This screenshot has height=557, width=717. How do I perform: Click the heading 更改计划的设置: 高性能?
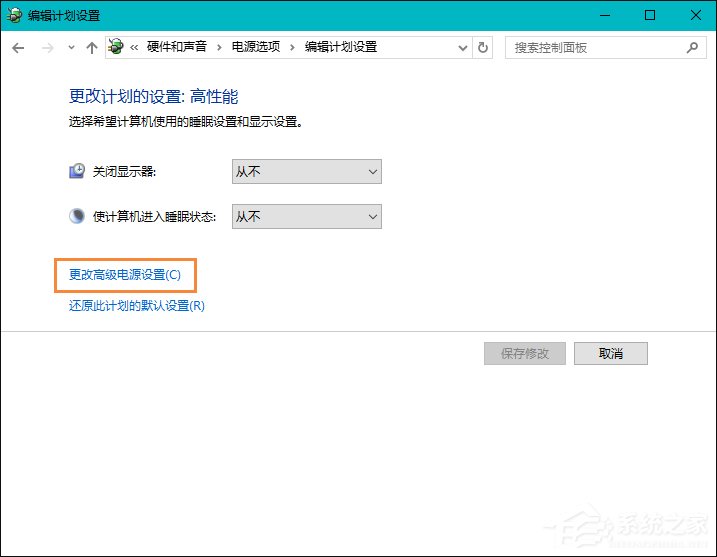tap(154, 96)
